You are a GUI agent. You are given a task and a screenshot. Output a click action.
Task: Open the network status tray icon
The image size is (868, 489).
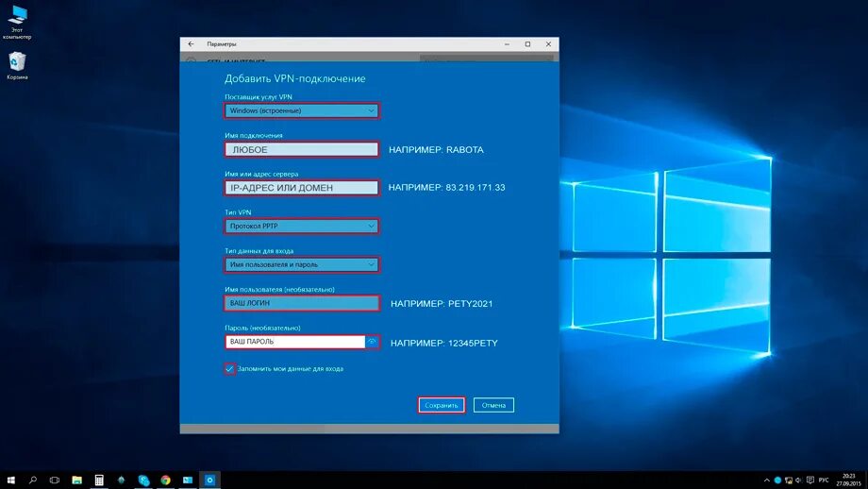[789, 481]
